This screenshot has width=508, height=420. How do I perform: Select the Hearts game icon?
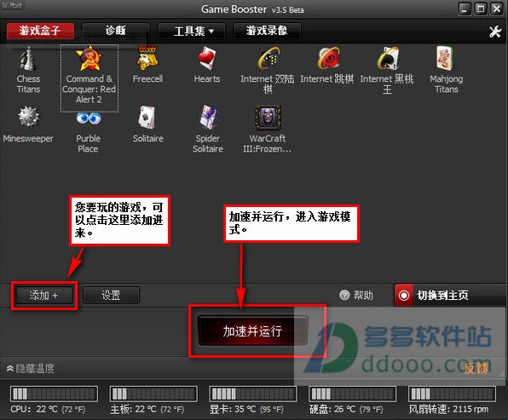click(207, 59)
